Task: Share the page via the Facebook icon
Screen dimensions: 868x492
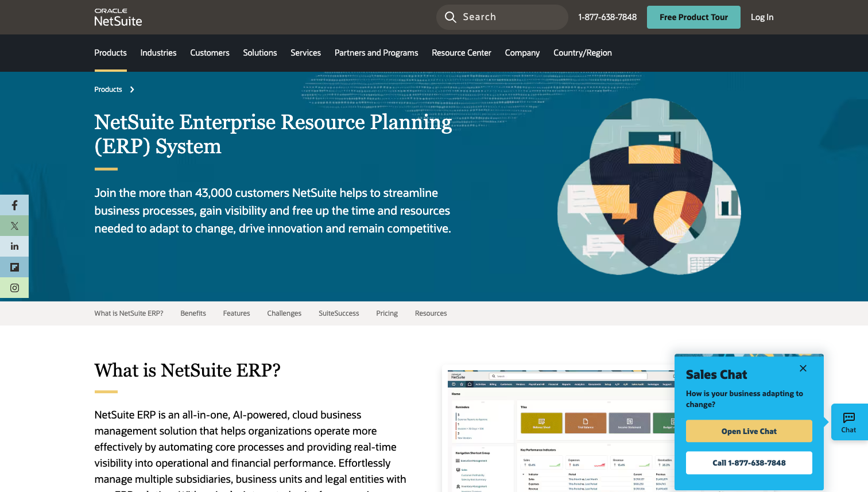Action: [x=14, y=205]
